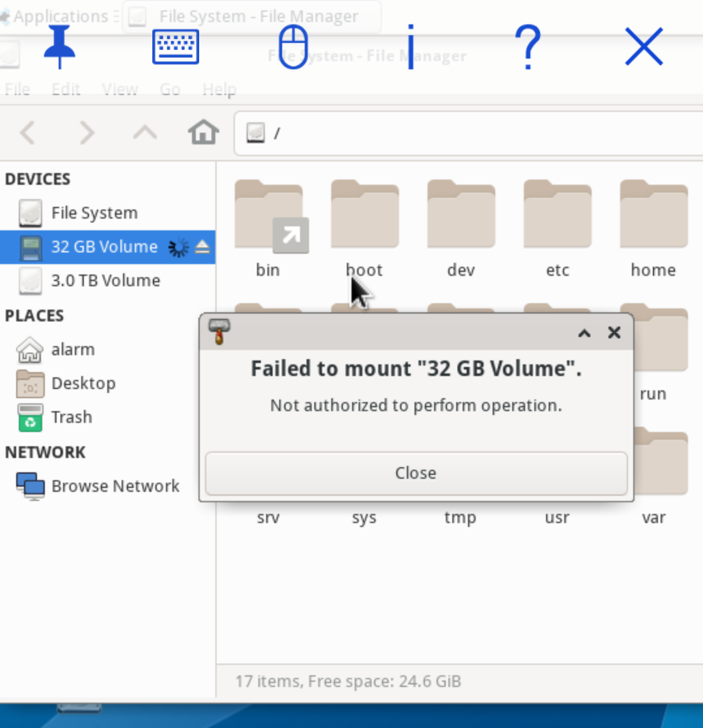Open Browse Network in the sidebar
This screenshot has height=728, width=703.
(115, 486)
